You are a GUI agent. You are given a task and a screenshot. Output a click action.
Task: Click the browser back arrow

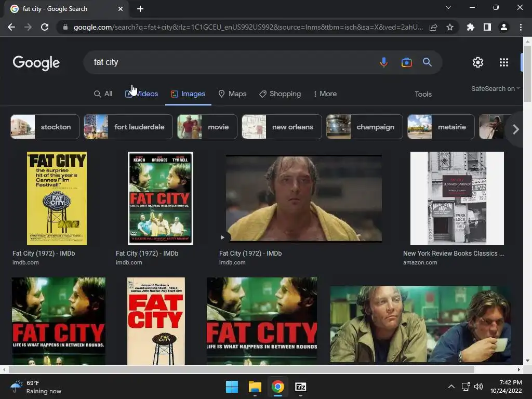(11, 27)
